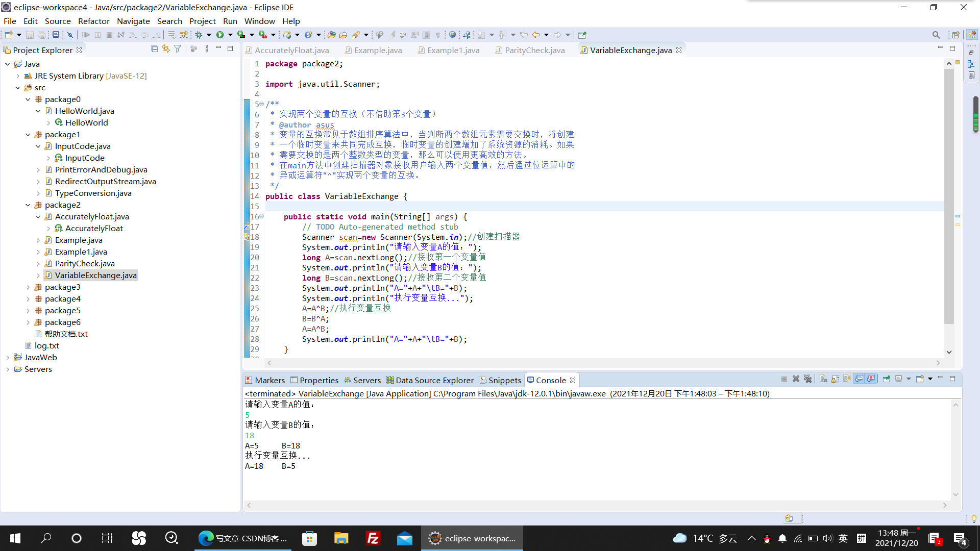This screenshot has height=551, width=980.
Task: Open the Run button dropdown arrow
Action: click(x=230, y=35)
